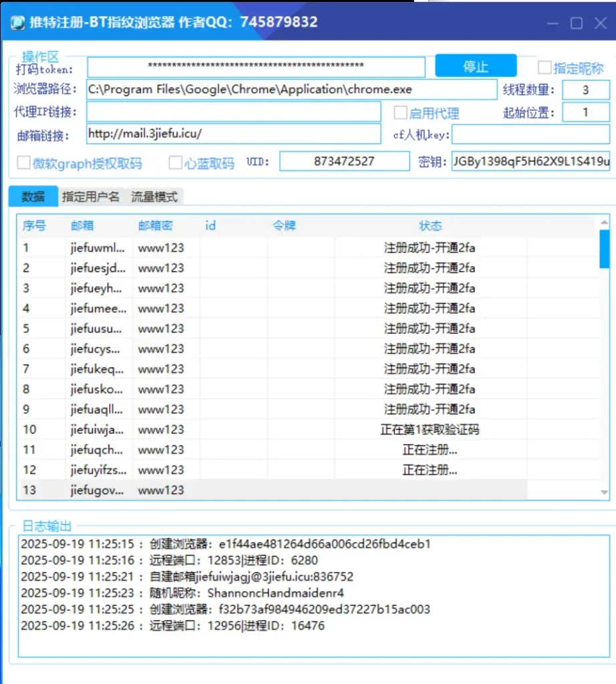
Task: Toggle the 指定昵称 checkbox
Action: coord(545,67)
